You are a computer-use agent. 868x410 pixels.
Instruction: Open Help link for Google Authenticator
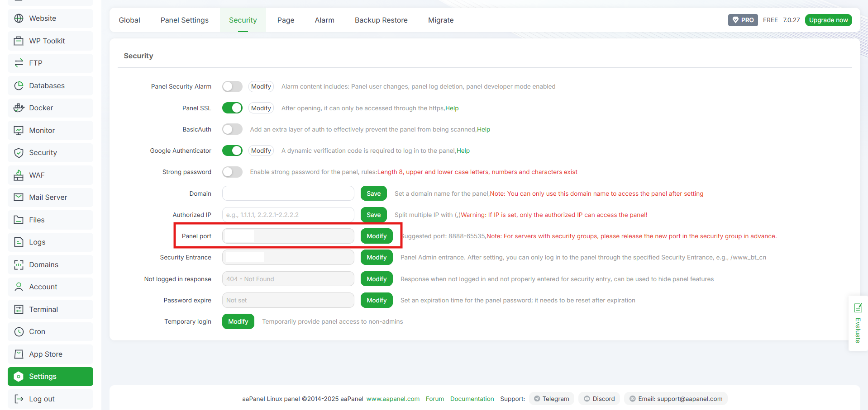coord(463,151)
